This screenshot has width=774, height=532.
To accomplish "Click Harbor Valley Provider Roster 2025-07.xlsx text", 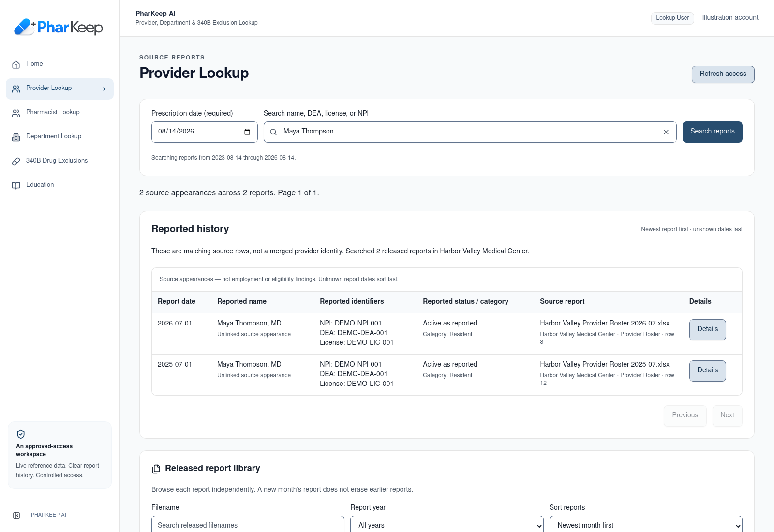I will pyautogui.click(x=605, y=364).
